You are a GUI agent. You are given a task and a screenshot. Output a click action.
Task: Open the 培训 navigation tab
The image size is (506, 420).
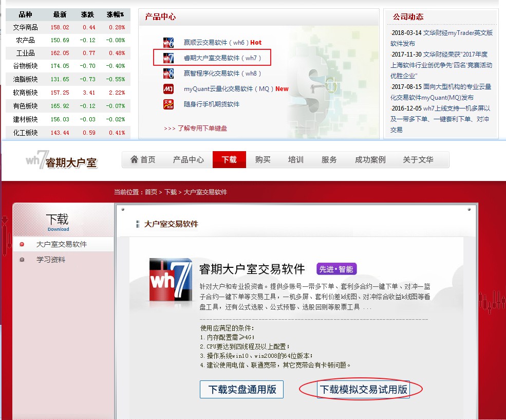tap(296, 160)
